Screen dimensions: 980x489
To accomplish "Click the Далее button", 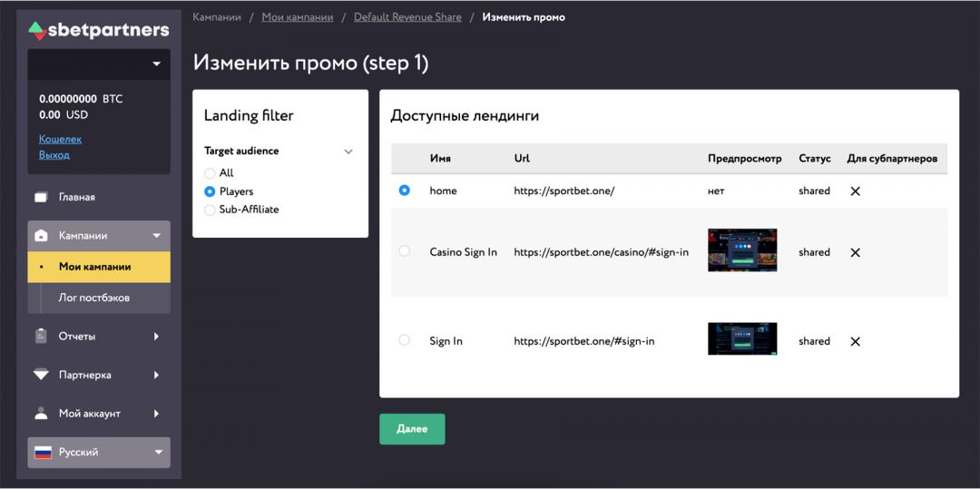I will tap(412, 429).
